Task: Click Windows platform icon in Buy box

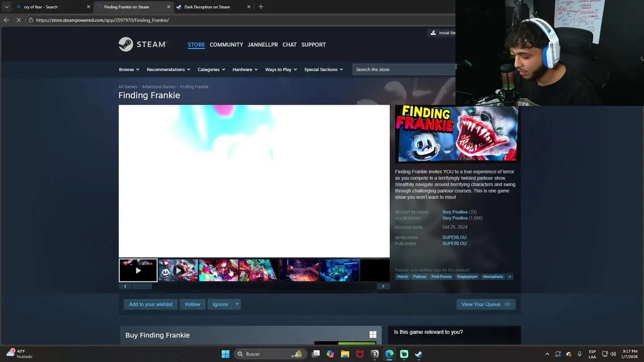Action: coord(373,335)
